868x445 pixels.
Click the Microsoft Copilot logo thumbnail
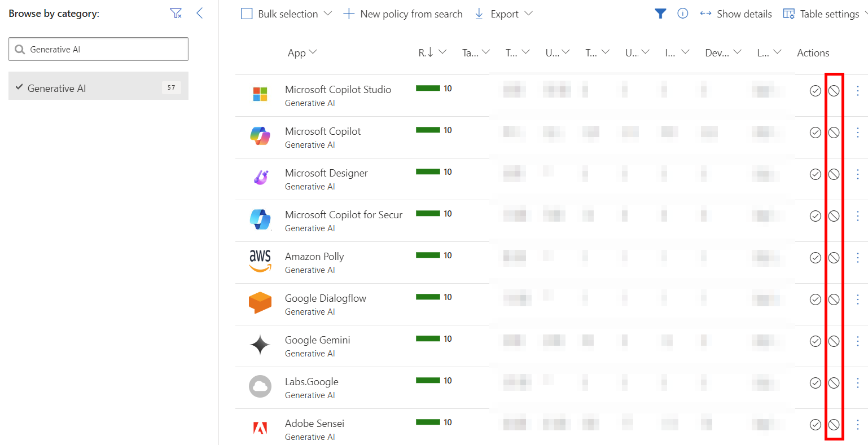(260, 135)
